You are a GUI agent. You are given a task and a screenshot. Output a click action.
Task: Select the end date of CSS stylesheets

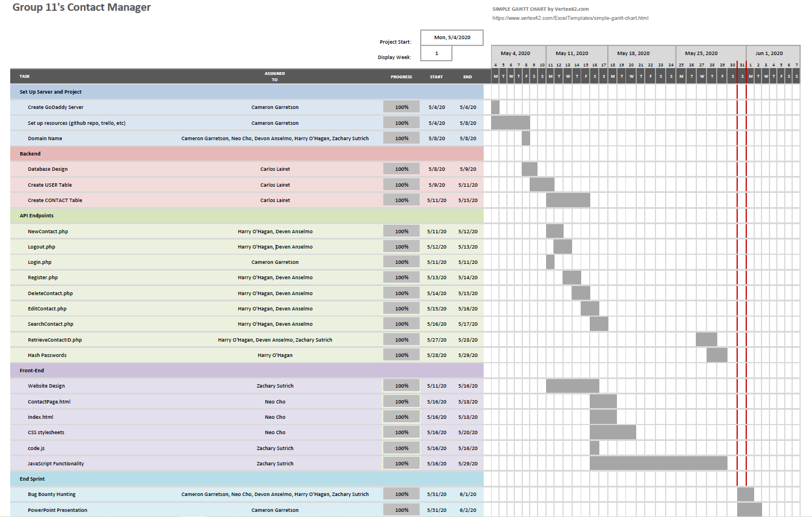468,432
